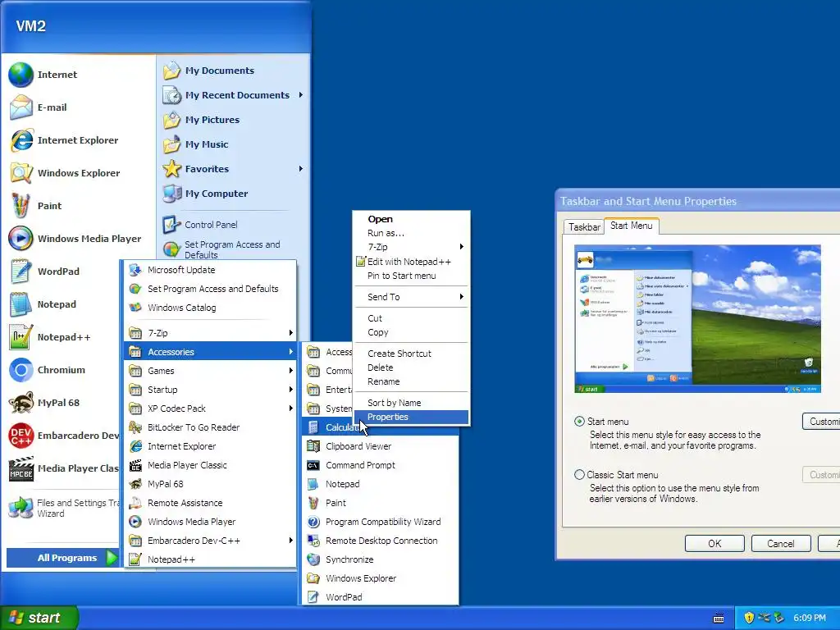Select Run as... in context menu
The image size is (840, 630).
click(411, 233)
